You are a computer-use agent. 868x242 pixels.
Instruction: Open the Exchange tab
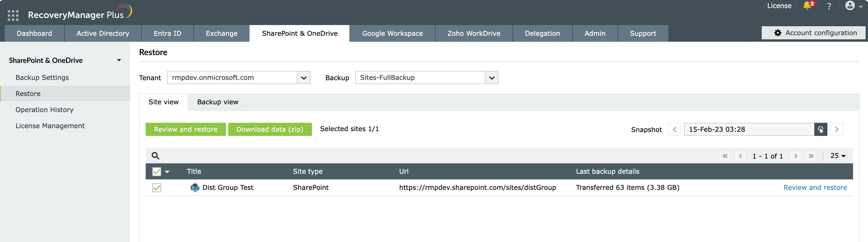pos(221,33)
